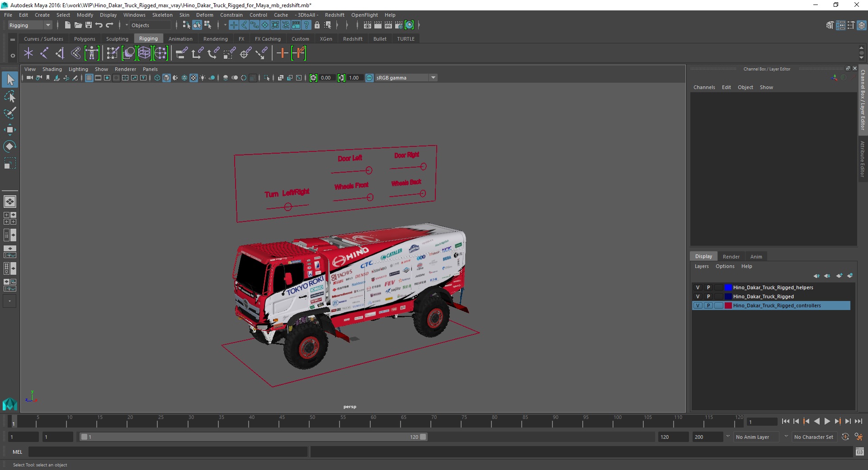Screen dimensions: 868x470
Task: Open the Rigging menu set dropdown
Action: pos(30,25)
